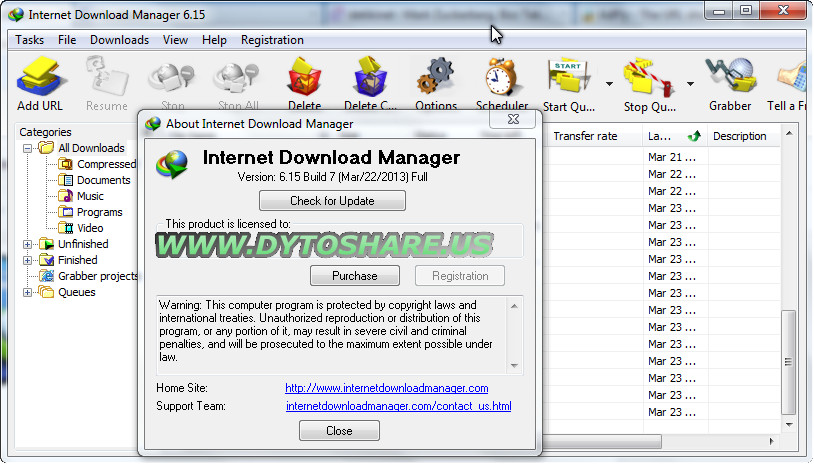The width and height of the screenshot is (814, 464).
Task: Expand the Unfinished tree node
Action: point(28,244)
